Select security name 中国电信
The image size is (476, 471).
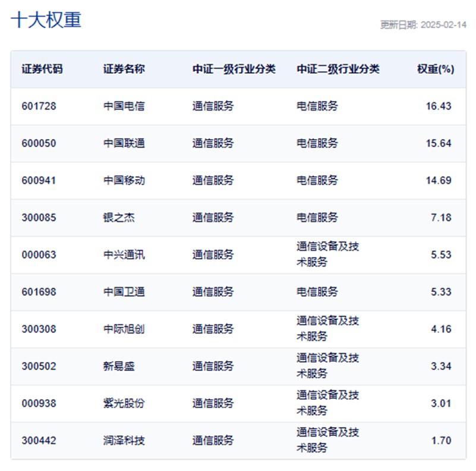point(124,106)
